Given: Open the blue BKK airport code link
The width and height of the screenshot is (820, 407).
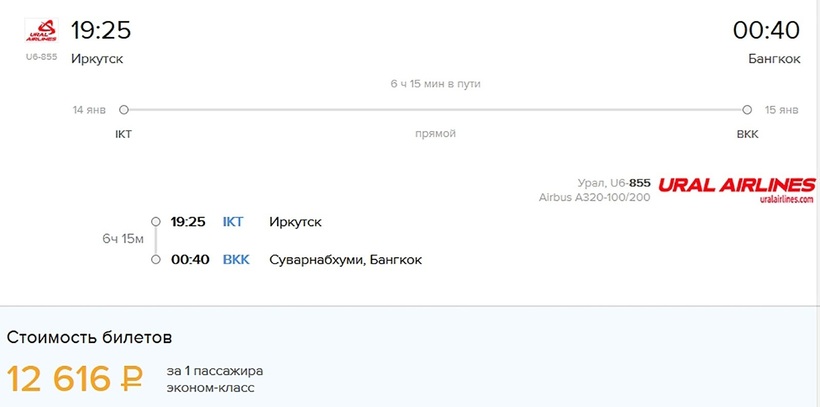Looking at the screenshot, I should coord(236,260).
